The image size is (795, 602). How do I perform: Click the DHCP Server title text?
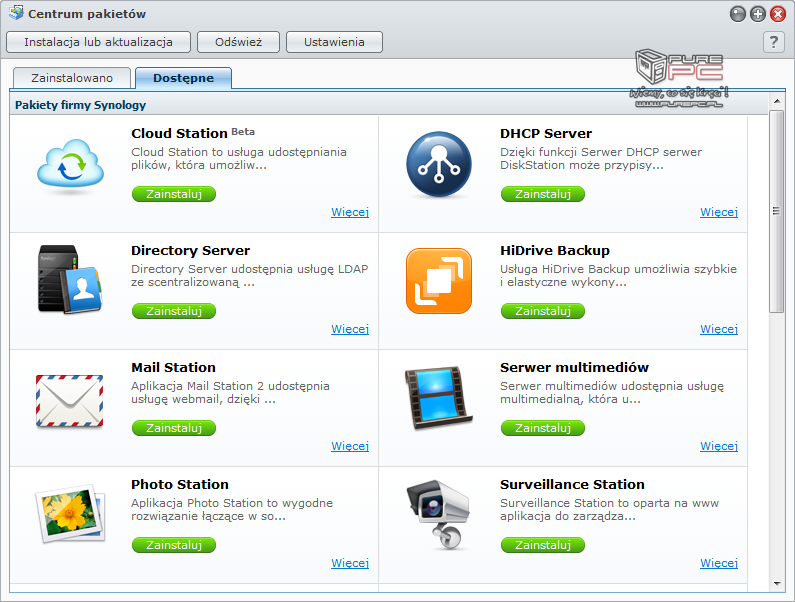coord(546,133)
